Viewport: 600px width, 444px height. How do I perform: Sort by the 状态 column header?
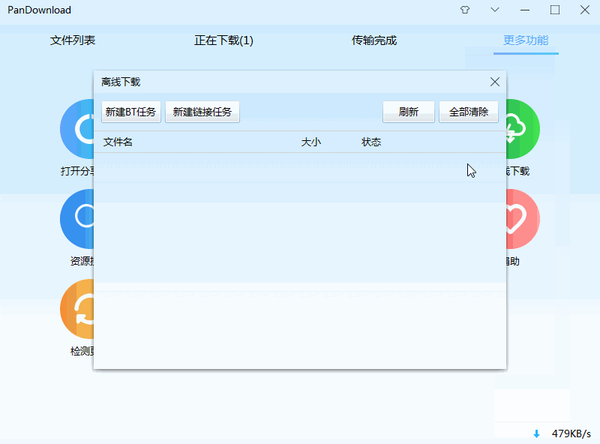coord(371,142)
